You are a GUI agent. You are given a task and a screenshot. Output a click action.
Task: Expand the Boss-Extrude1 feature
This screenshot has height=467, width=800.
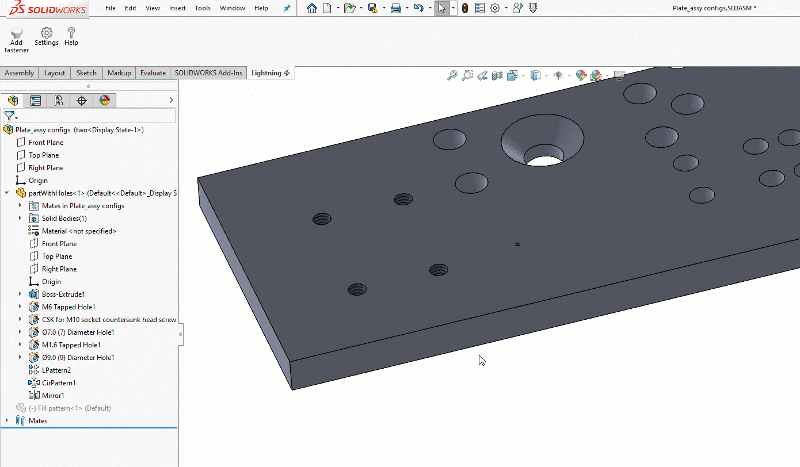click(20, 294)
